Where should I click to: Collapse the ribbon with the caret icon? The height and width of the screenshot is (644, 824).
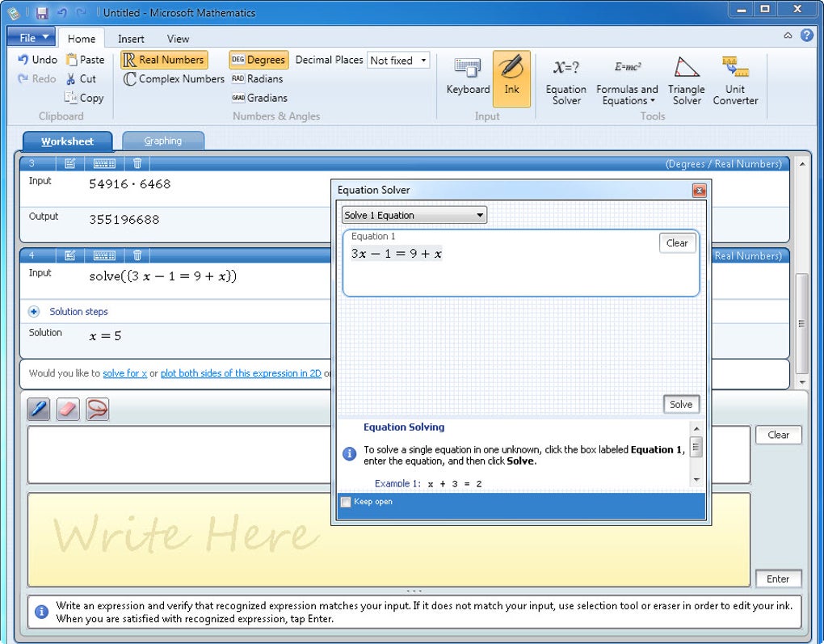[x=788, y=36]
